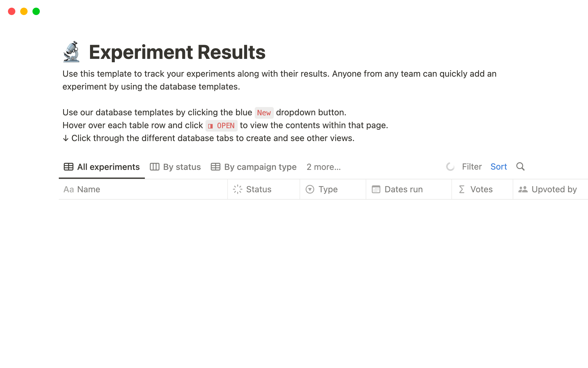Click the Sort button in toolbar
The height and width of the screenshot is (368, 588).
tap(499, 167)
